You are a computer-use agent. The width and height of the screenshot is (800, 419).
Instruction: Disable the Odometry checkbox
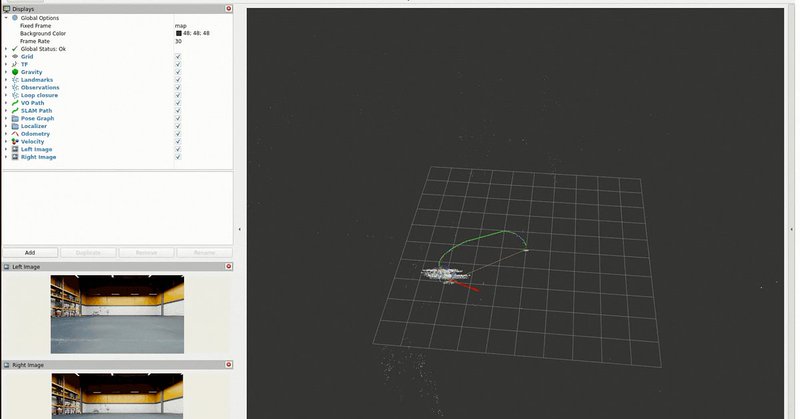coord(178,134)
